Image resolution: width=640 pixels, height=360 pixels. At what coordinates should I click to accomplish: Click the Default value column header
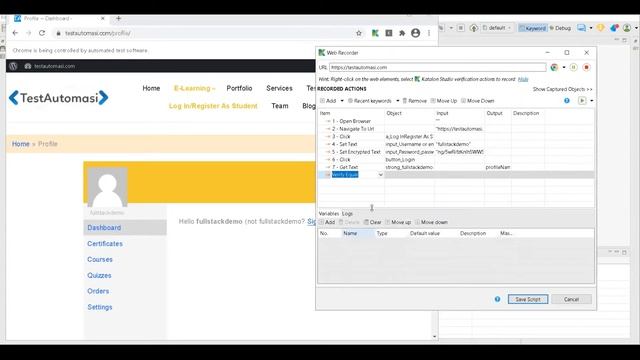pyautogui.click(x=425, y=233)
